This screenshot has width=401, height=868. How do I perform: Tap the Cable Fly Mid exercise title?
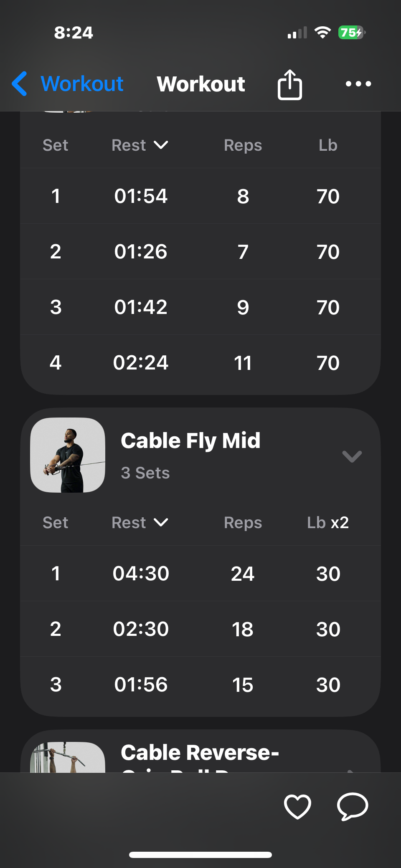(190, 441)
